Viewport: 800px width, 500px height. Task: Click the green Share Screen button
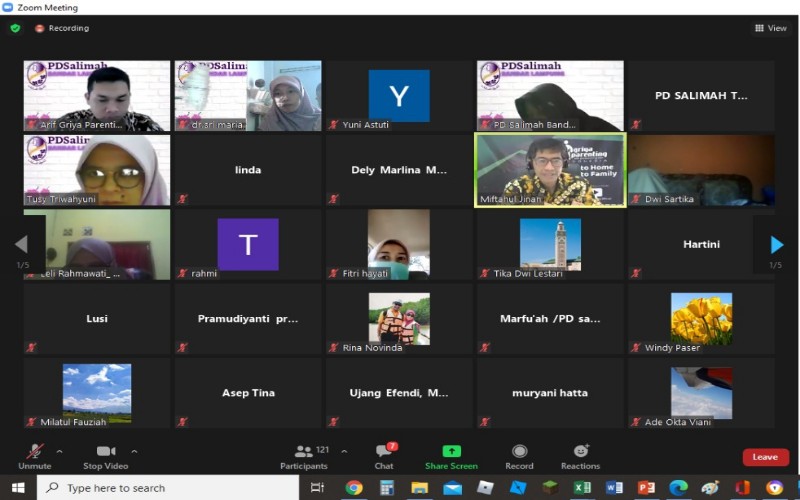pos(452,457)
